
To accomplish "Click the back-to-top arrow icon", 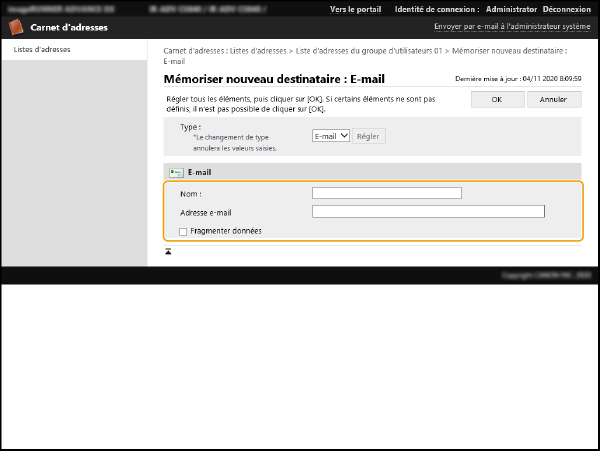I will [168, 251].
